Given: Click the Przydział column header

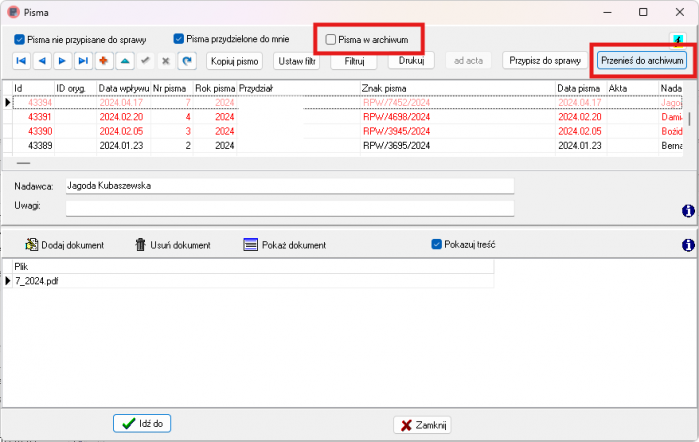Looking at the screenshot, I should [x=298, y=88].
